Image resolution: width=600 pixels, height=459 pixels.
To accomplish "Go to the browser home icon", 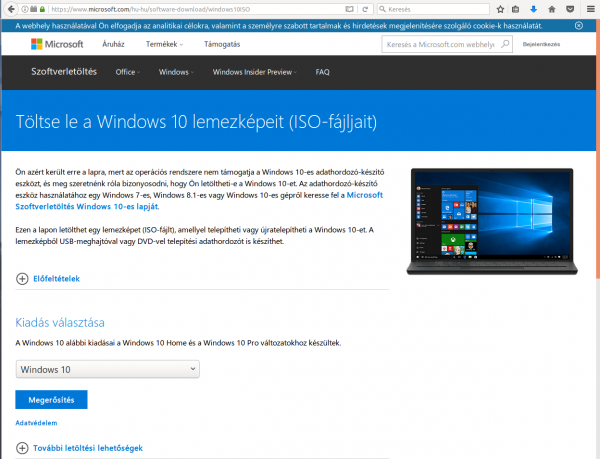I will [x=552, y=9].
